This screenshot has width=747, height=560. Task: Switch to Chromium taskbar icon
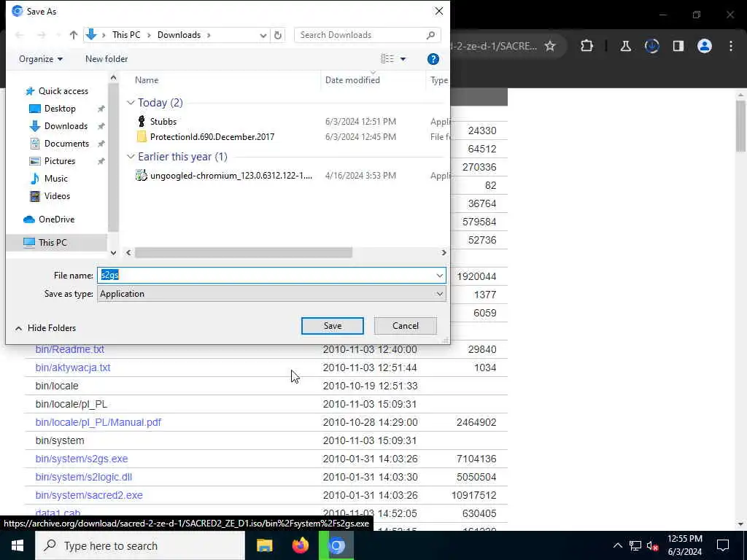336,545
